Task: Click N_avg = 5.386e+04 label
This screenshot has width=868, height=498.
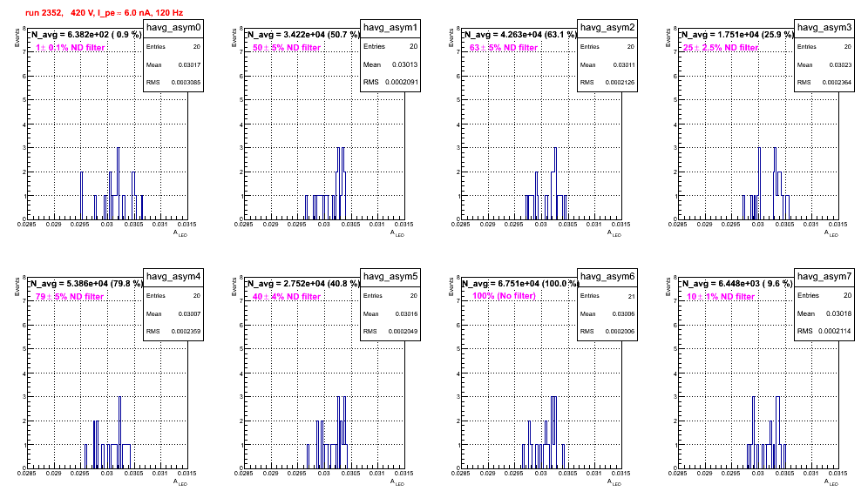Action: [86, 283]
